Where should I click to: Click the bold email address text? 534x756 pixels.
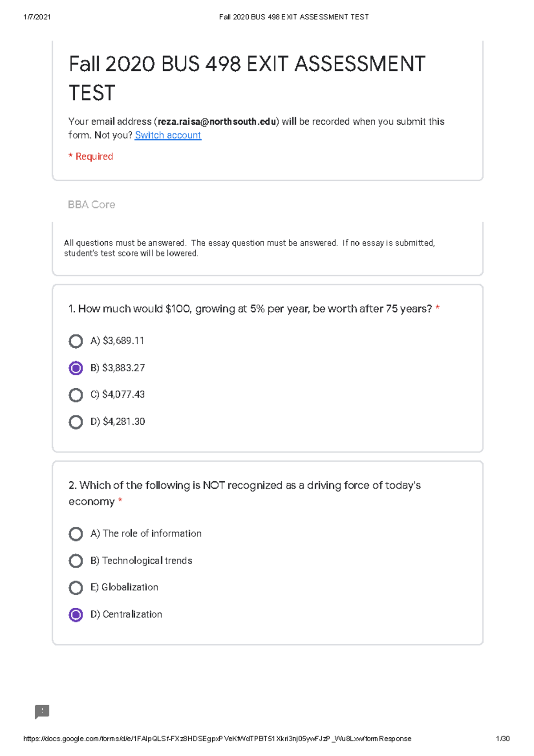[x=217, y=122]
